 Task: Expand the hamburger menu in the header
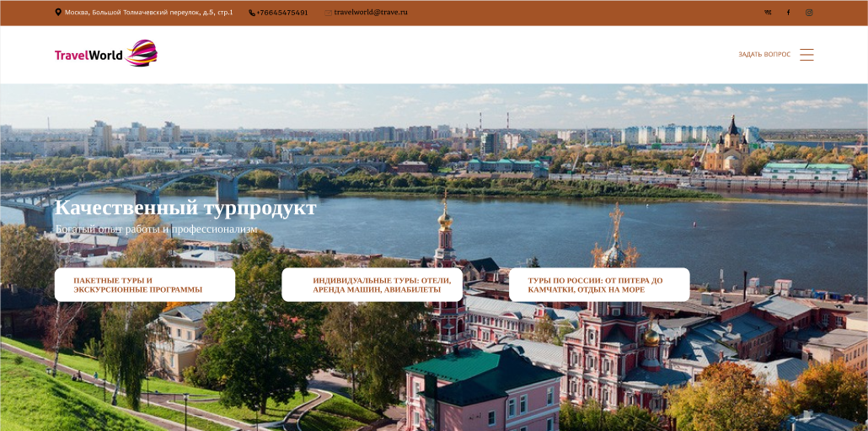806,54
